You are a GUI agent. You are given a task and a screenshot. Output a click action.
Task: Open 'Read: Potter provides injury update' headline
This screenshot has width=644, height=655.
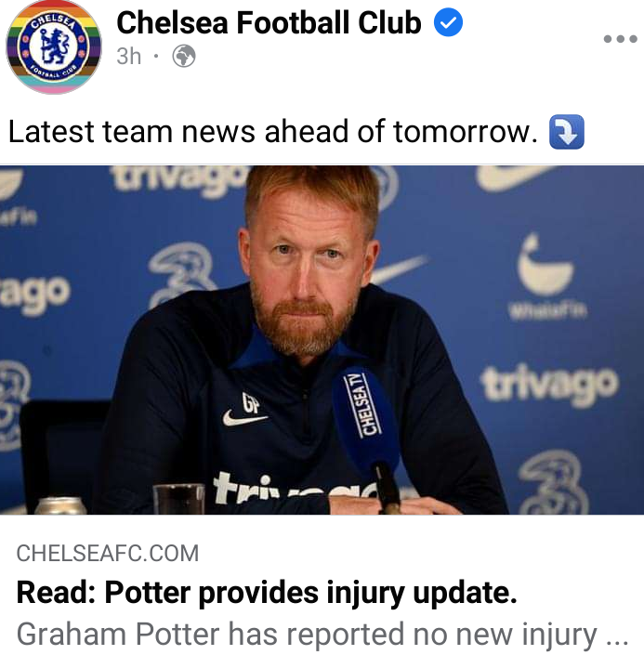(267, 593)
